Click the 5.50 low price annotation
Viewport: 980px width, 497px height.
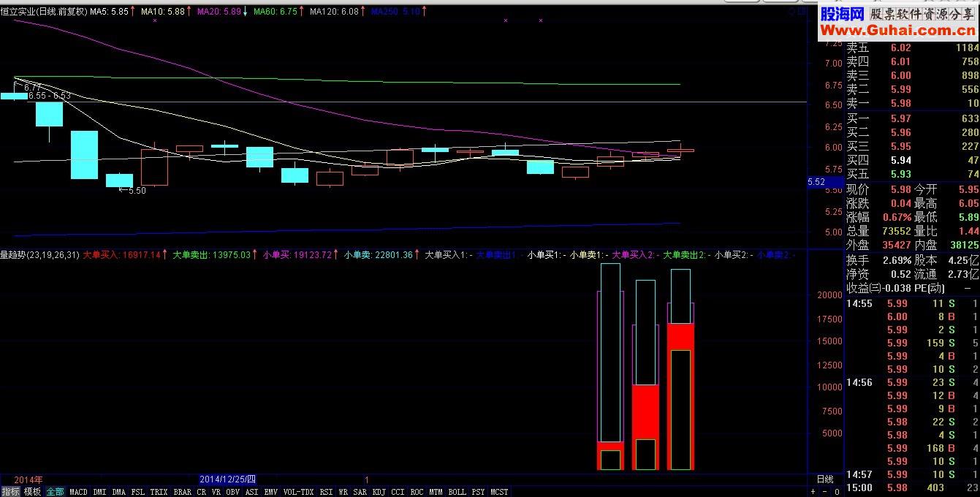132,191
